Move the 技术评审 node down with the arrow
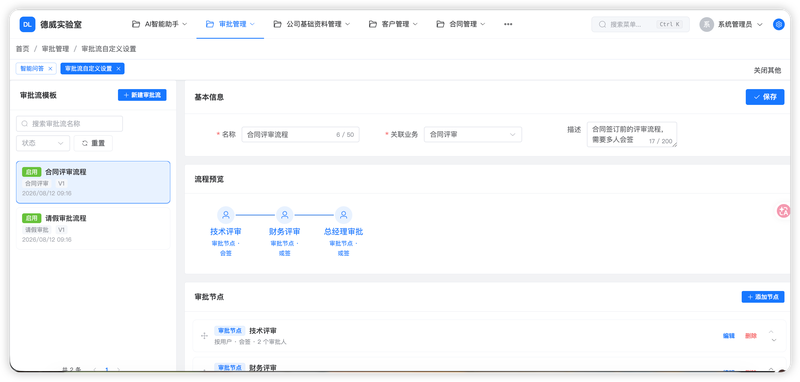Image resolution: width=800 pixels, height=382 pixels. pos(773,340)
